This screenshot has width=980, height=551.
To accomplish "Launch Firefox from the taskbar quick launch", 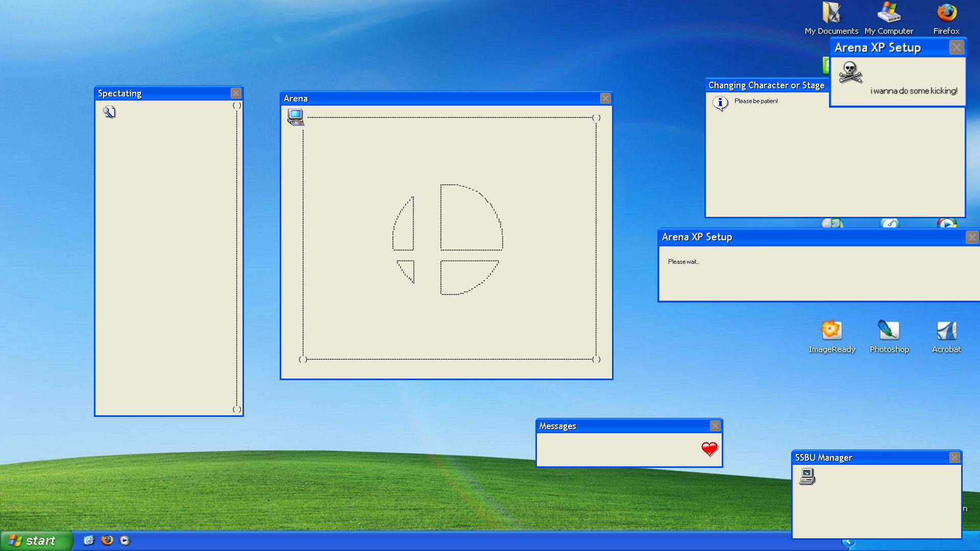I will pyautogui.click(x=107, y=540).
